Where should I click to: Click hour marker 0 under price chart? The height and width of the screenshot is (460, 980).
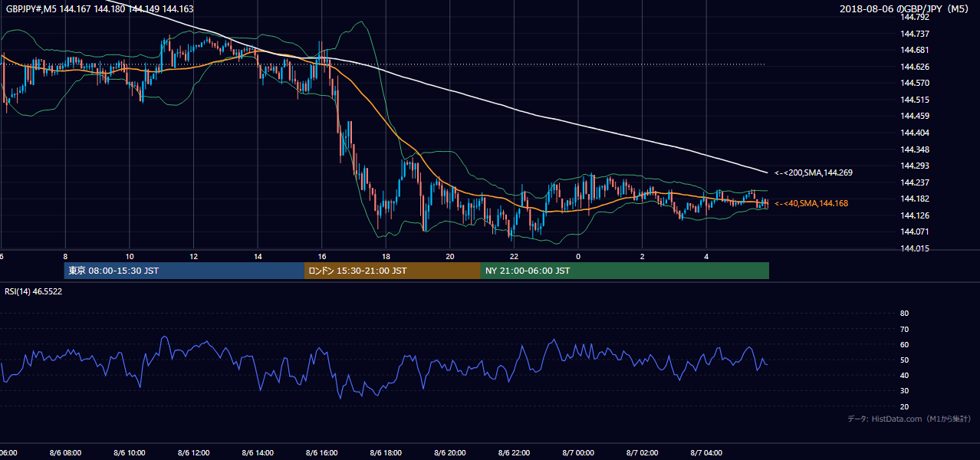[579, 256]
